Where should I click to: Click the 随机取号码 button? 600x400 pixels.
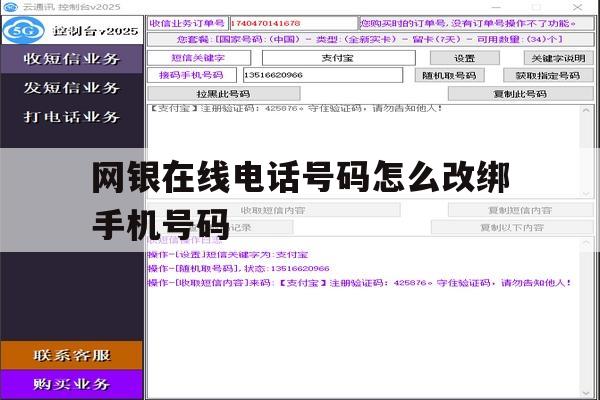[450, 75]
